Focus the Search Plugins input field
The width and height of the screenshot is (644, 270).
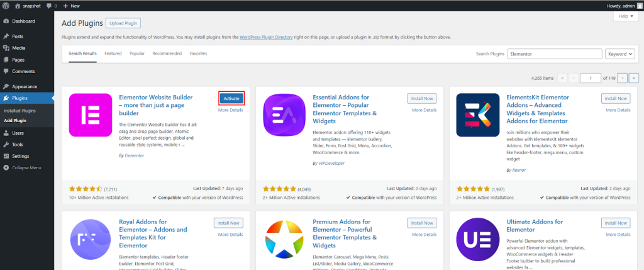[x=555, y=54]
